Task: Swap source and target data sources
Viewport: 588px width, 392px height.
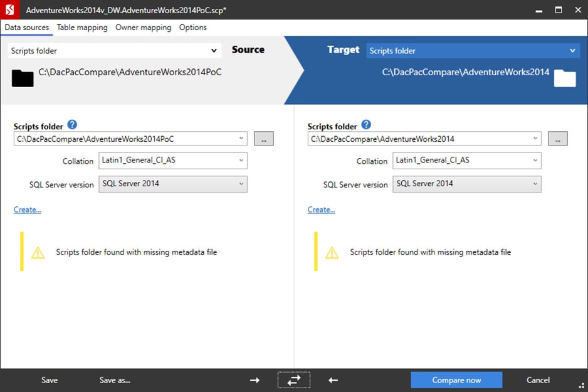Action: tap(294, 380)
